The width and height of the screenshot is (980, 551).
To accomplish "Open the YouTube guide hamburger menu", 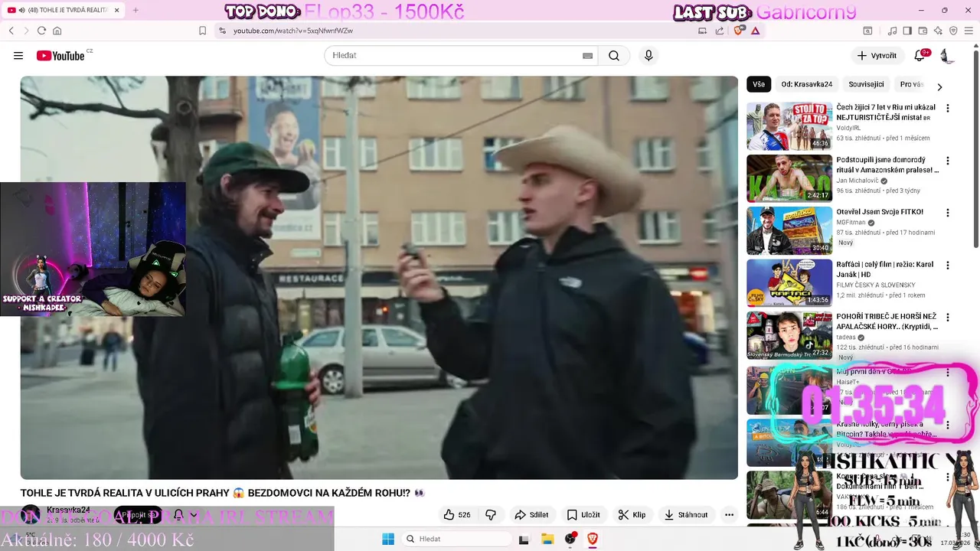I will coord(18,55).
